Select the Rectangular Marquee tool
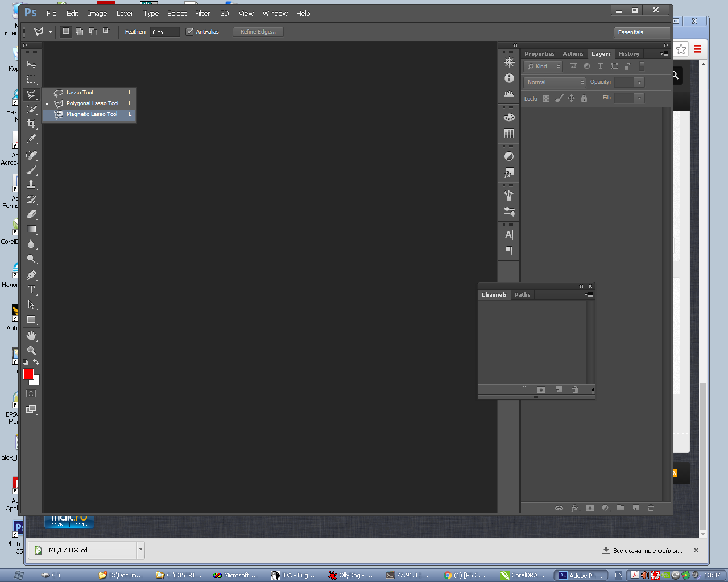728x582 pixels. pos(31,80)
